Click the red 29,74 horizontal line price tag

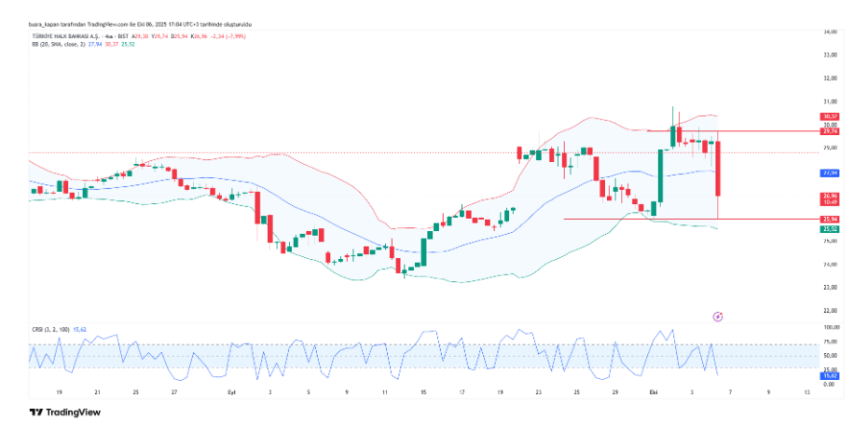(828, 131)
